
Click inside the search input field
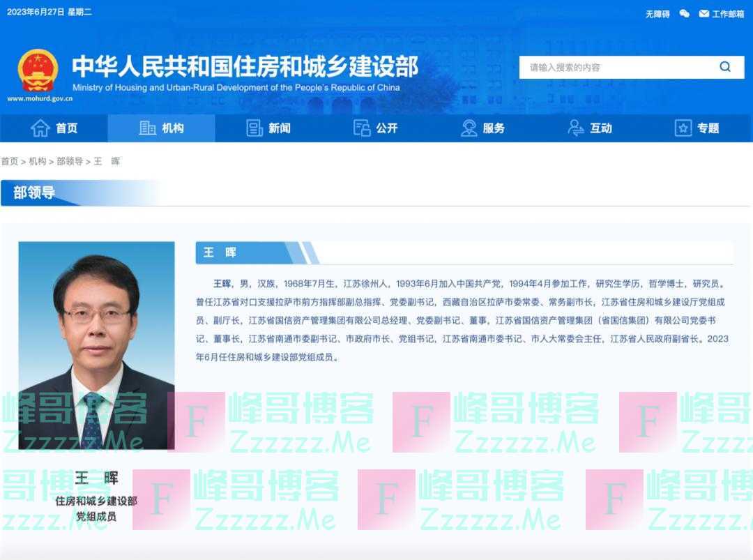point(614,67)
